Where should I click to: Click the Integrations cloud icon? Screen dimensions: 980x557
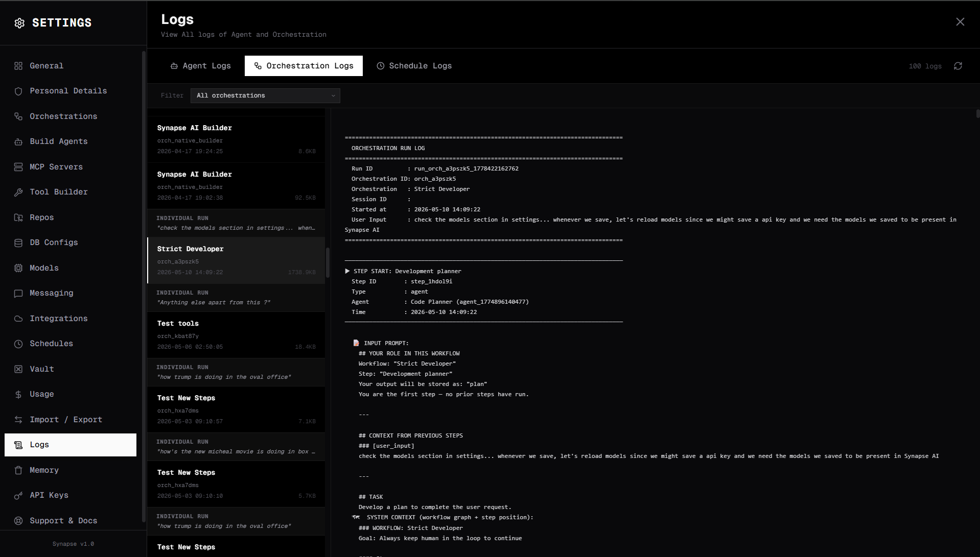[x=18, y=319]
